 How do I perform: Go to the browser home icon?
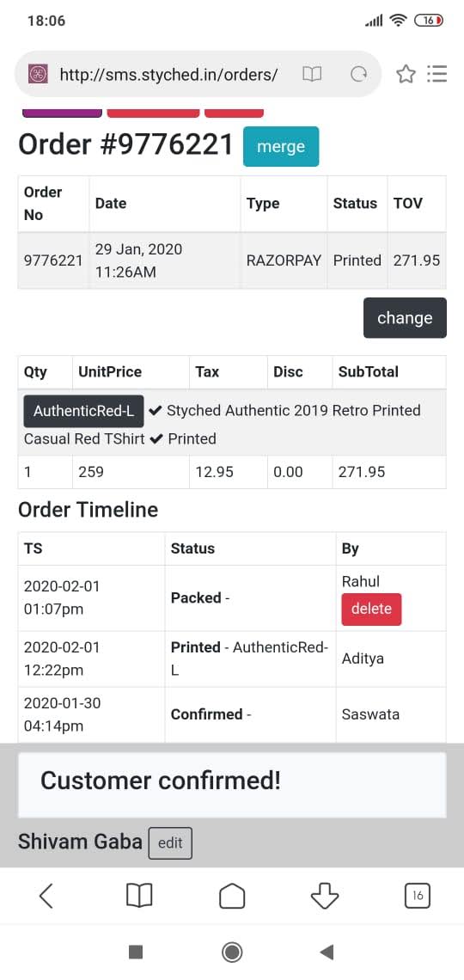click(x=232, y=897)
